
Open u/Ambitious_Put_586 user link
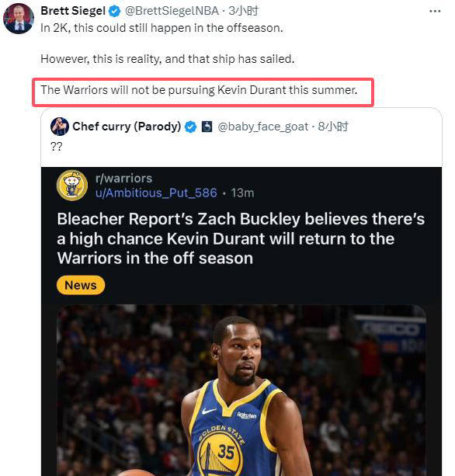click(156, 193)
